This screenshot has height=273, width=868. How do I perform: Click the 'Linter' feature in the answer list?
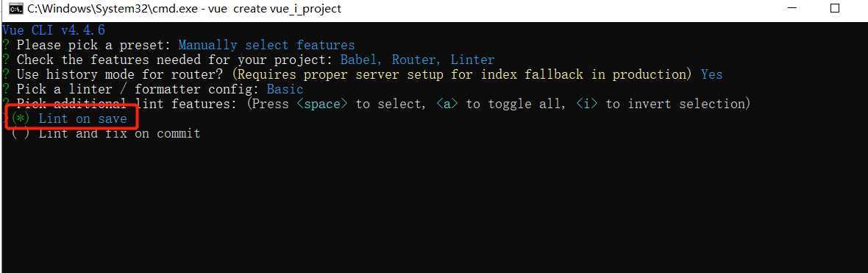coord(472,60)
